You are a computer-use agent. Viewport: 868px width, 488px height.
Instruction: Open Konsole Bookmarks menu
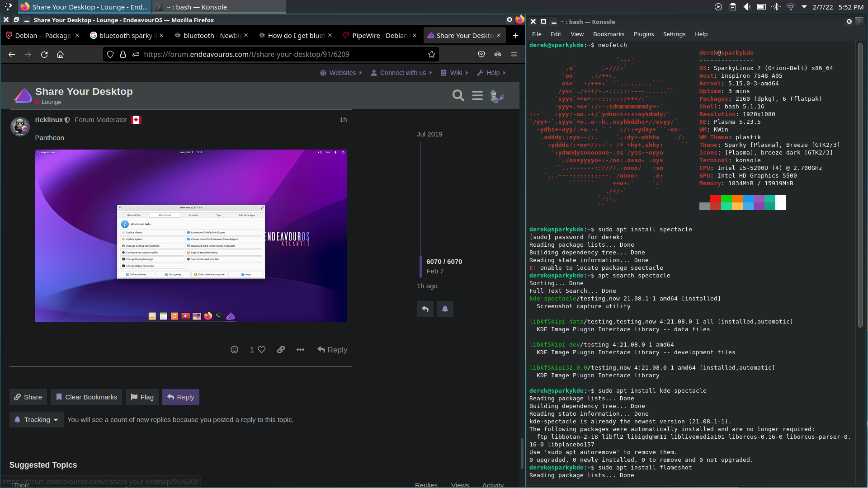[x=609, y=34]
